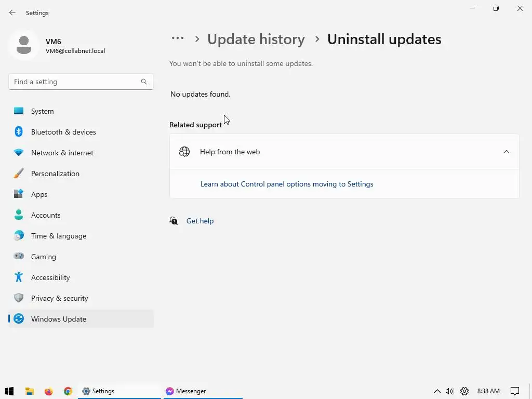This screenshot has width=532, height=399.
Task: Show hidden system tray icons
Action: (437, 391)
